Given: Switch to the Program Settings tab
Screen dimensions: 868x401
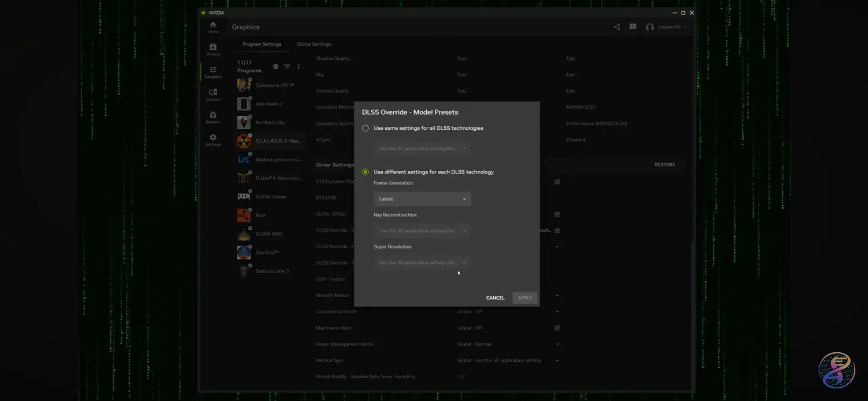Looking at the screenshot, I should (x=262, y=44).
